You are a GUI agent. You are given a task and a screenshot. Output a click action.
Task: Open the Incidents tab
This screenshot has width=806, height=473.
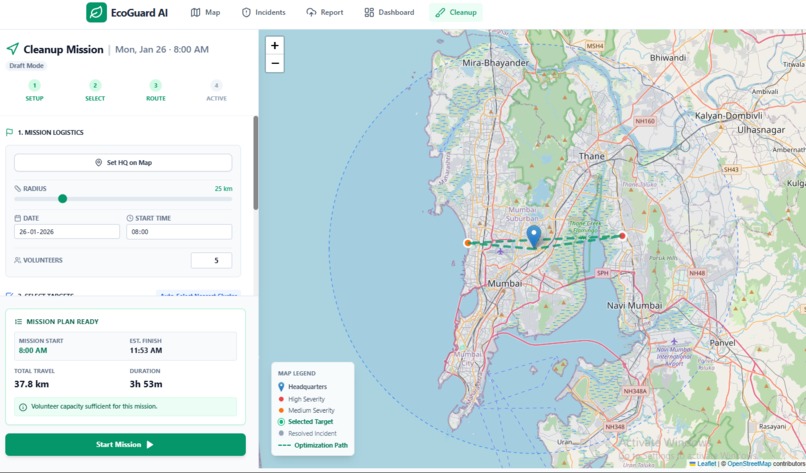(264, 12)
